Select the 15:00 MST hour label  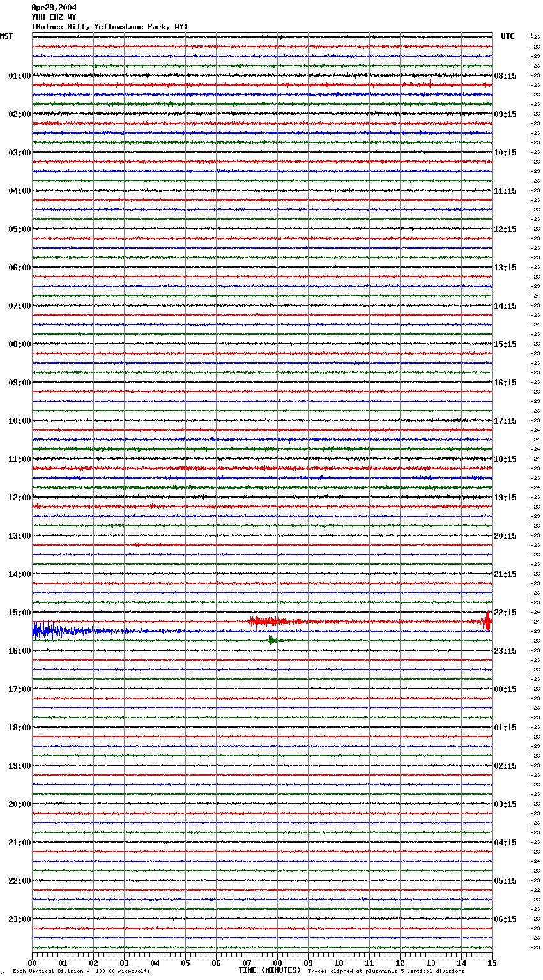pyautogui.click(x=20, y=613)
